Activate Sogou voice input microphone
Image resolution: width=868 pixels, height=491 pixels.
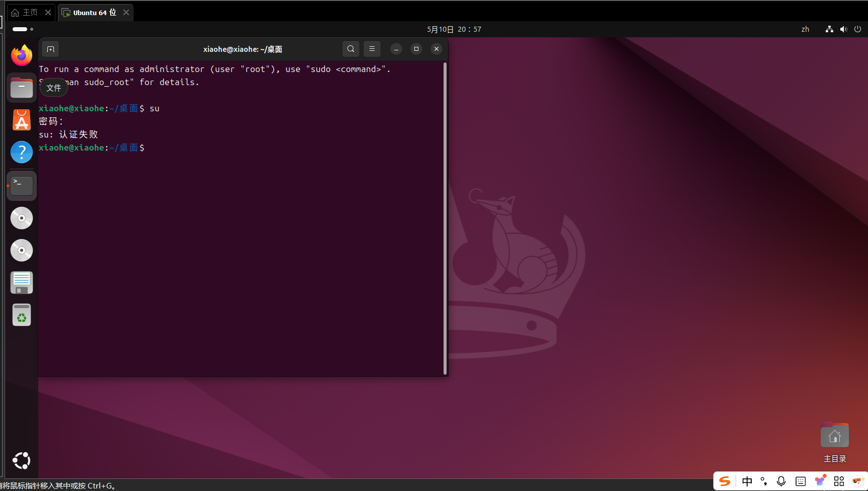point(781,481)
